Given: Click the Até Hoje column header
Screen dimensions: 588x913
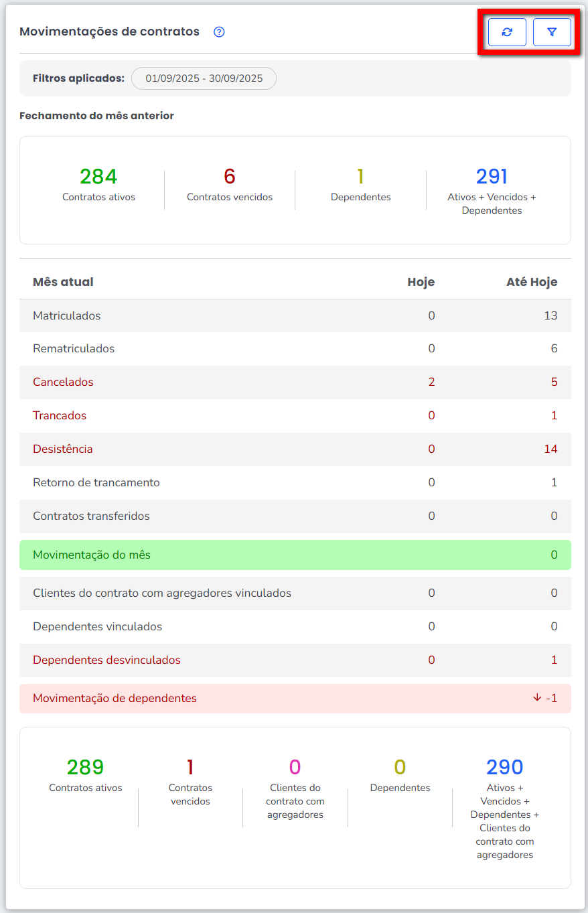Looking at the screenshot, I should click(x=532, y=282).
